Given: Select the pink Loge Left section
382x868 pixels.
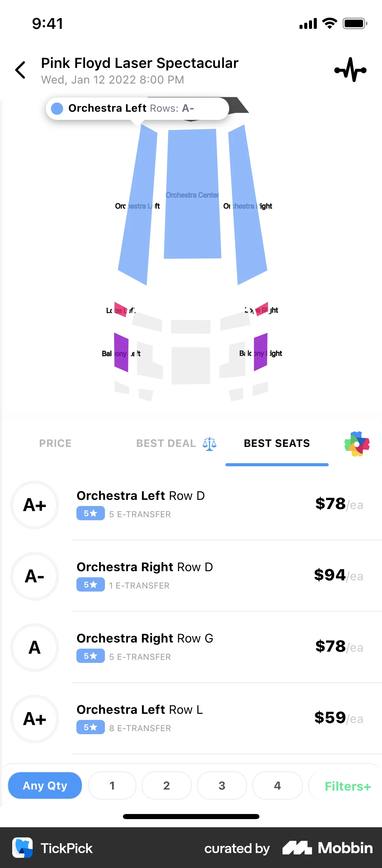Looking at the screenshot, I should click(x=120, y=309).
